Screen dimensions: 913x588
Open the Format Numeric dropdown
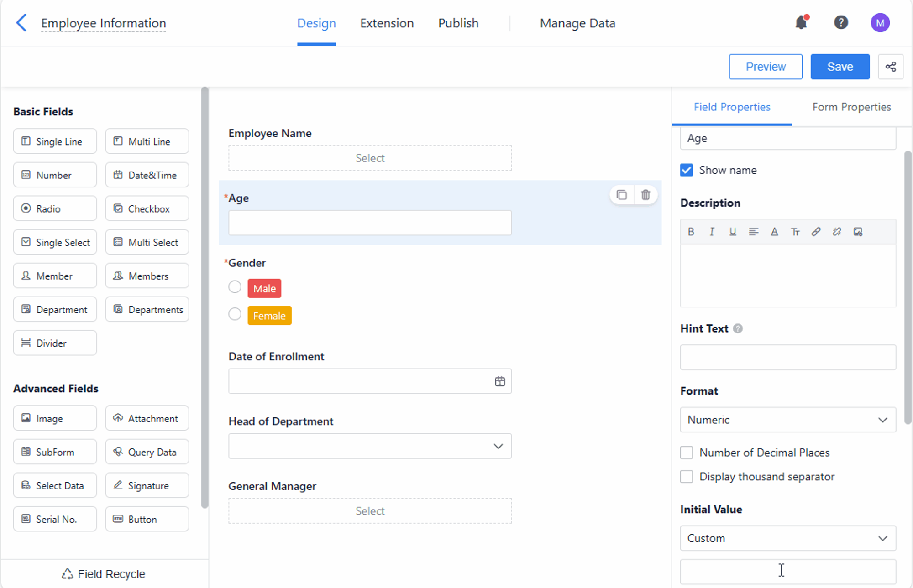[x=788, y=420]
